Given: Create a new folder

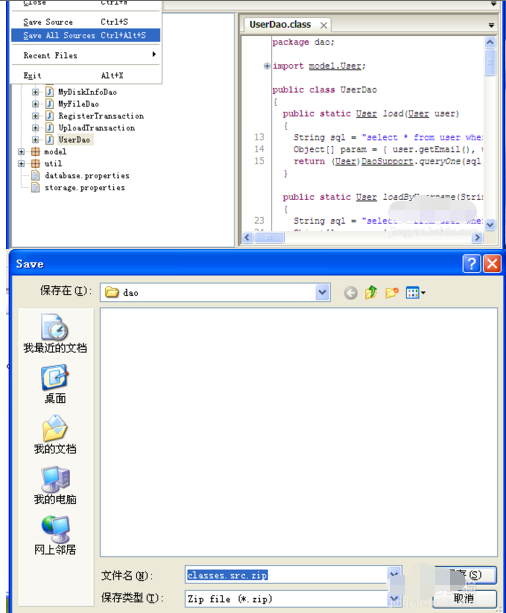Looking at the screenshot, I should [x=391, y=292].
